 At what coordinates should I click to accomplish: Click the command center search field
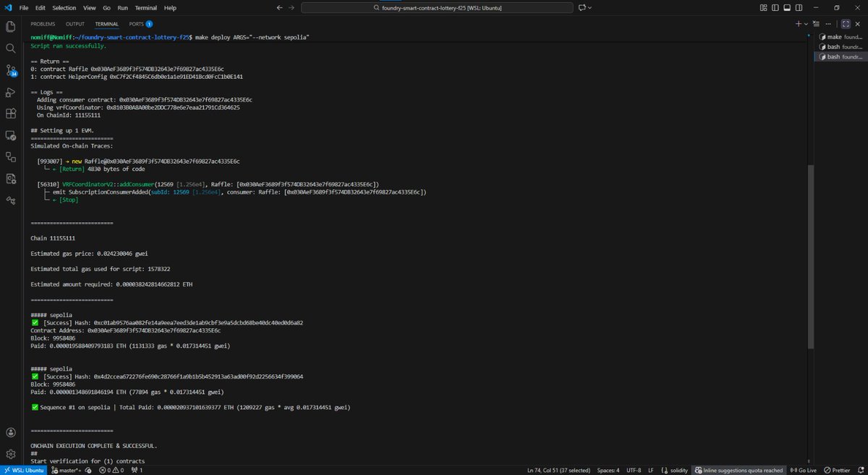436,7
